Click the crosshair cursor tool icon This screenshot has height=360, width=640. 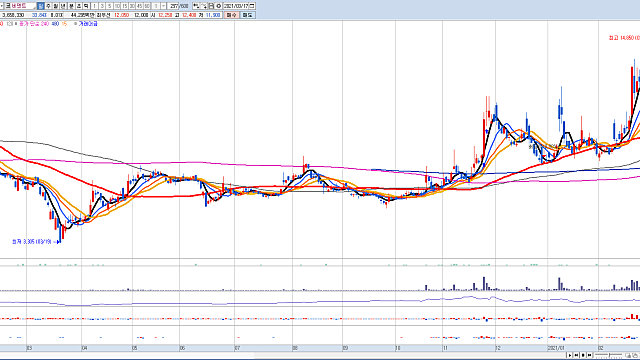pyautogui.click(x=204, y=6)
